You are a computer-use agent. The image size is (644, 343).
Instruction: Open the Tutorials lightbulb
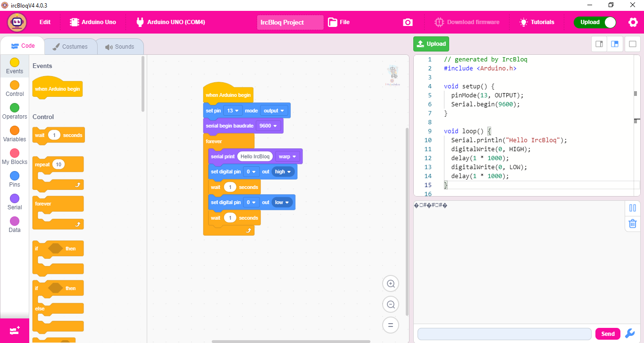click(523, 22)
